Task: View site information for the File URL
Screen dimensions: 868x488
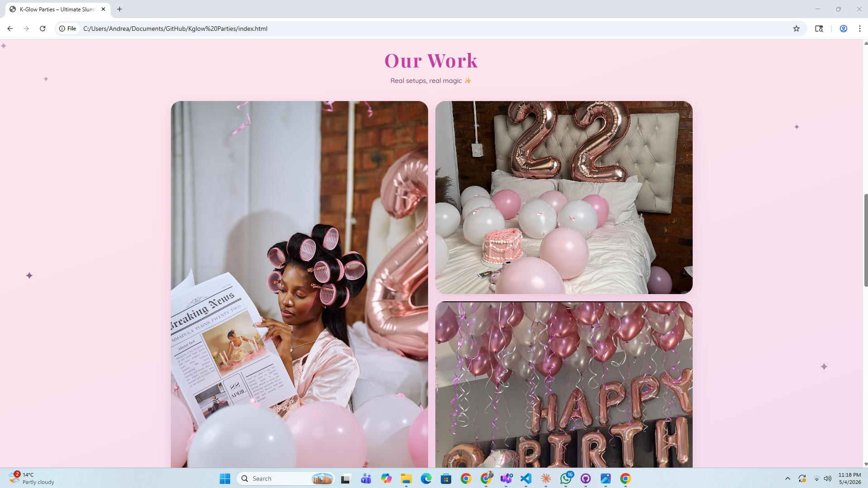Action: click(68, 29)
